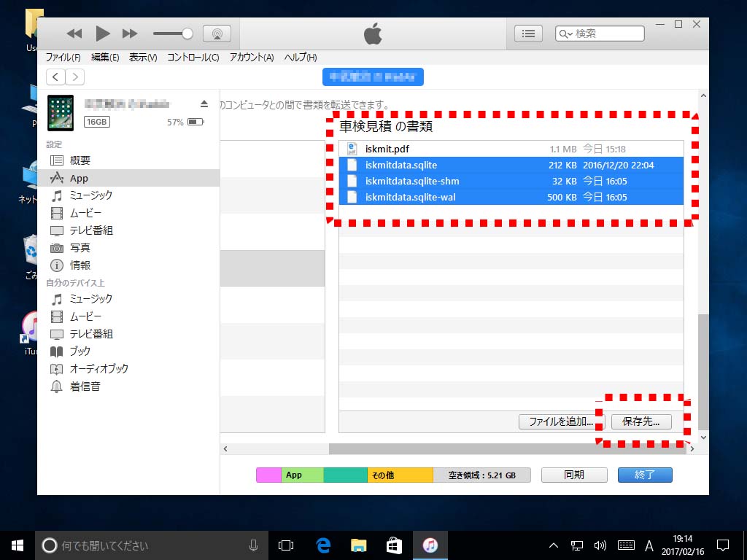Image resolution: width=747 pixels, height=560 pixels.
Task: Toggle the list view icon button
Action: (x=529, y=34)
